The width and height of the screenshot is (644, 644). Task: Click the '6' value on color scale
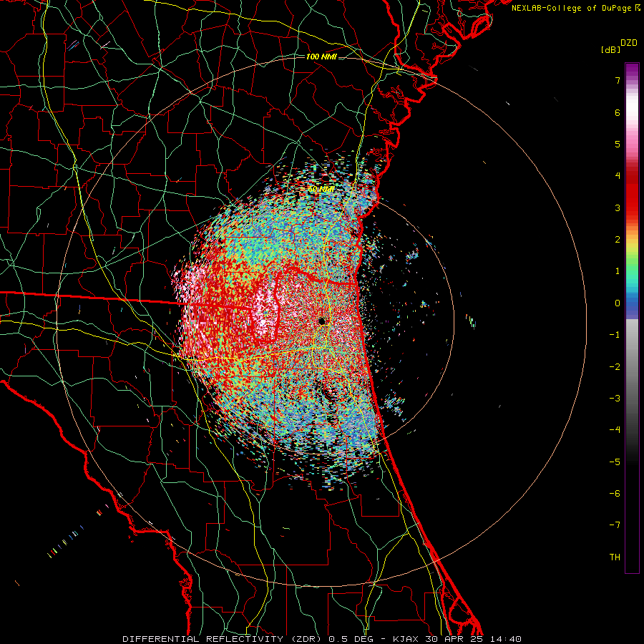[x=618, y=112]
